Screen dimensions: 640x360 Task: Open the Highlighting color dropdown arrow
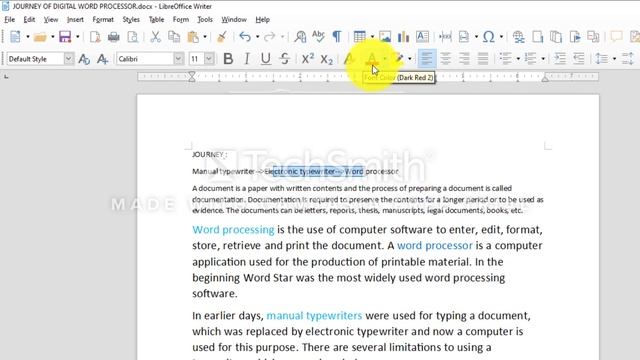pyautogui.click(x=410, y=59)
